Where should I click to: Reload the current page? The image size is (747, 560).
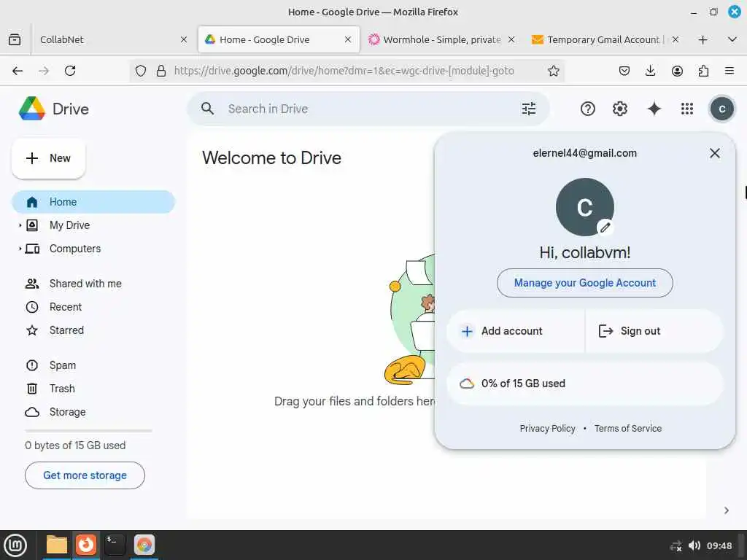70,71
